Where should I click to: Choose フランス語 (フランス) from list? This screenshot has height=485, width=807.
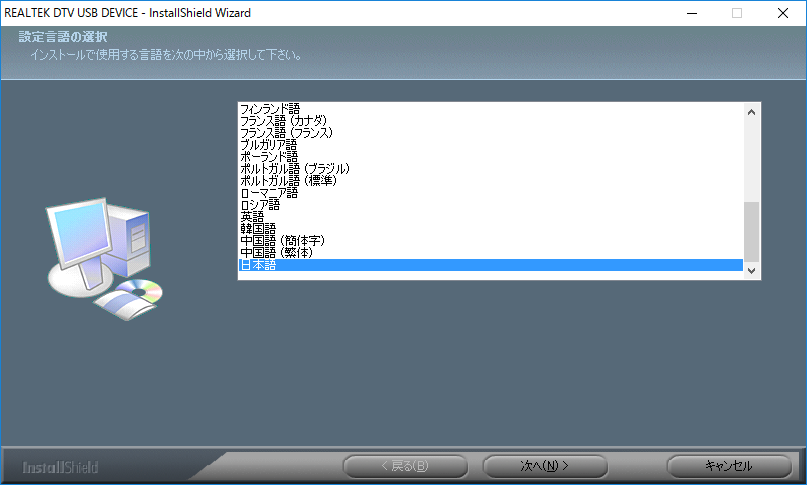(x=490, y=132)
